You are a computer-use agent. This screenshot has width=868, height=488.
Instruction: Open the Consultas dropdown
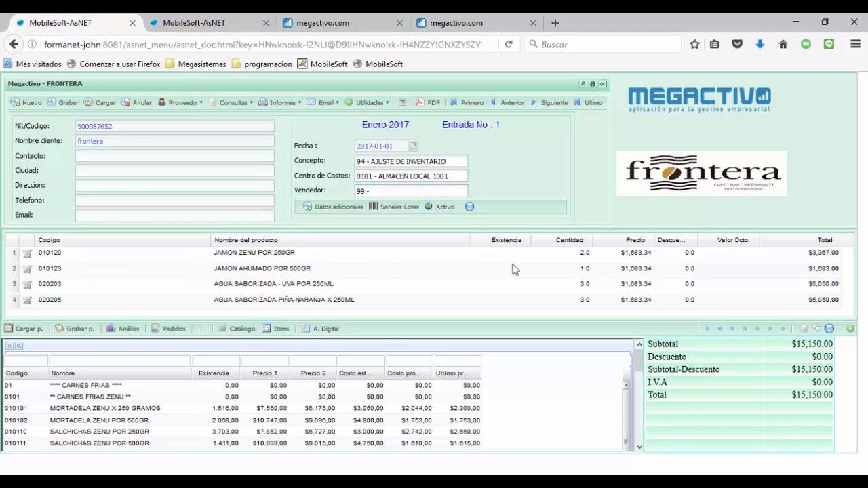pos(231,102)
